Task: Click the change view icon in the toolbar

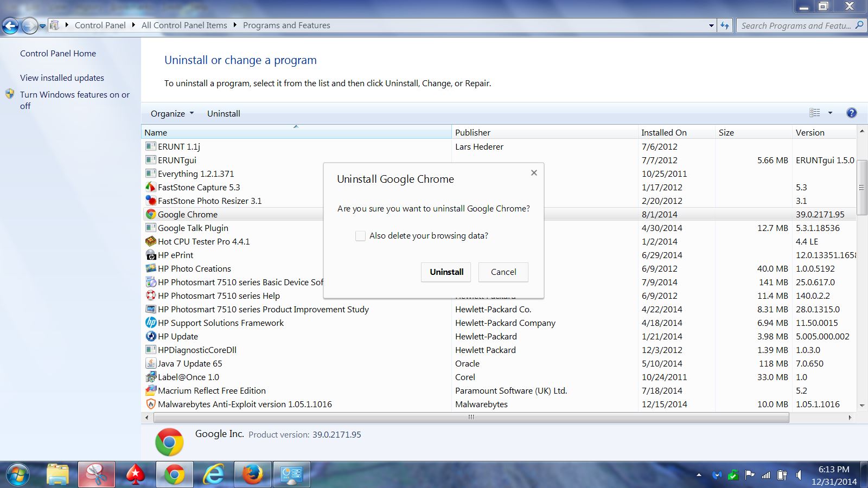Action: [x=815, y=113]
